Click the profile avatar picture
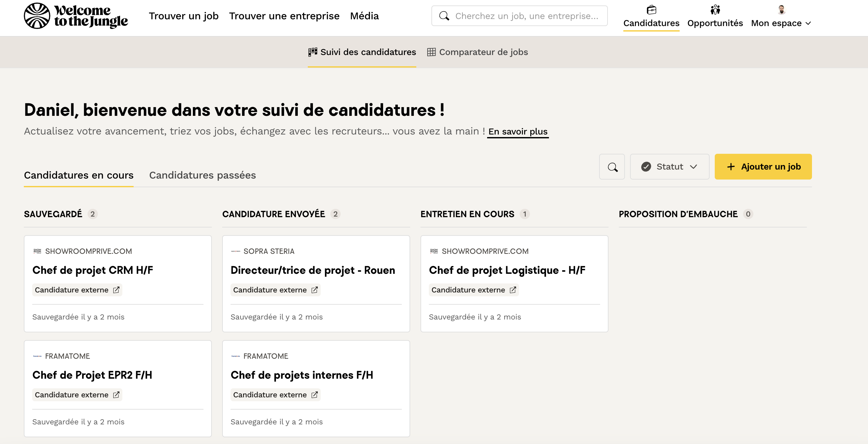868x444 pixels. click(781, 10)
